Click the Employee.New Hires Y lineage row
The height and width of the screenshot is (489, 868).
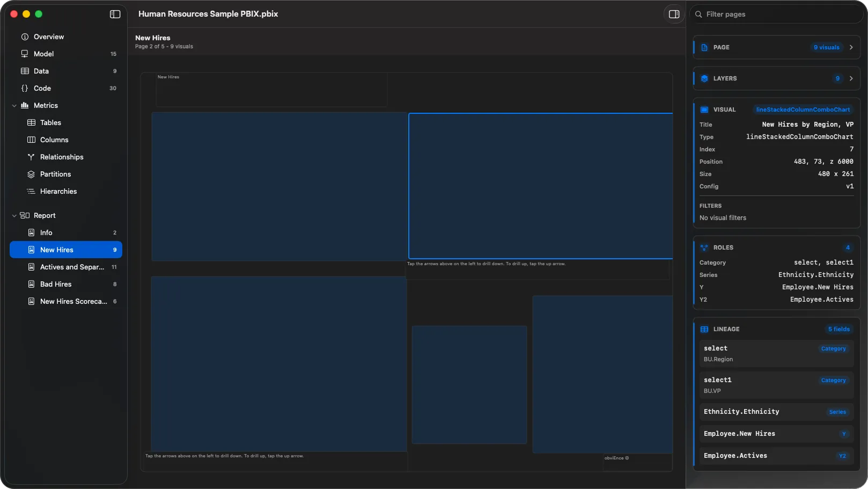776,434
